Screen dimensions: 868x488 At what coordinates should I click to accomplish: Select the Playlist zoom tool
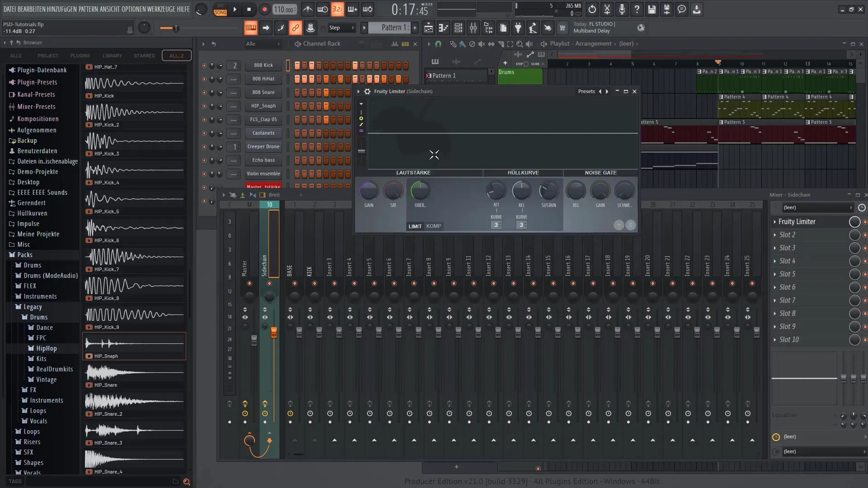click(519, 44)
